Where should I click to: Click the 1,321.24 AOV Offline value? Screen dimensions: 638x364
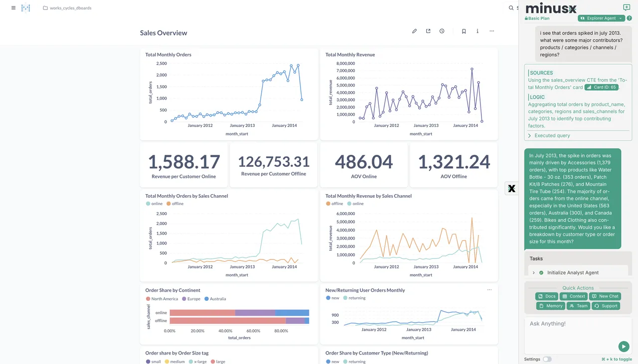[454, 162]
